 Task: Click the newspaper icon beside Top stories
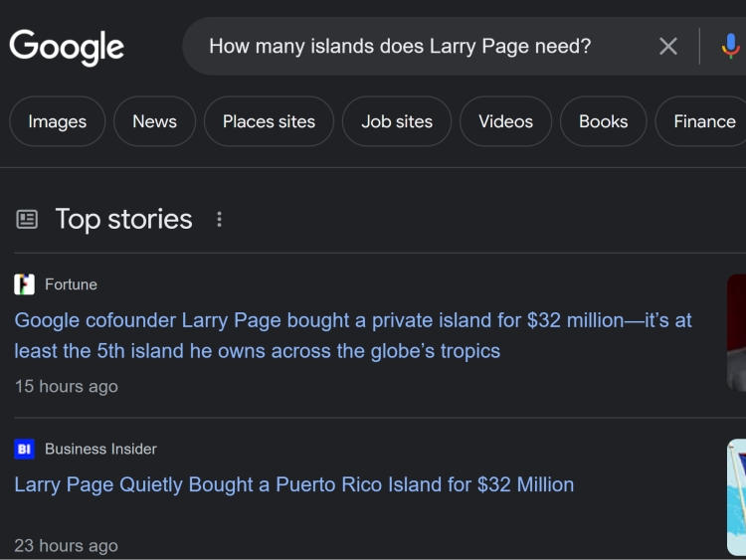27,219
